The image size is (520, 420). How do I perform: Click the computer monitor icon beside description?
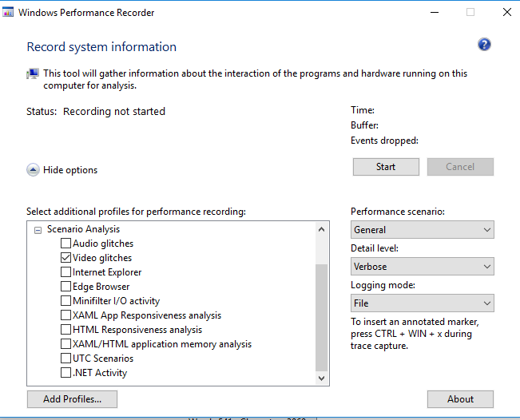33,73
